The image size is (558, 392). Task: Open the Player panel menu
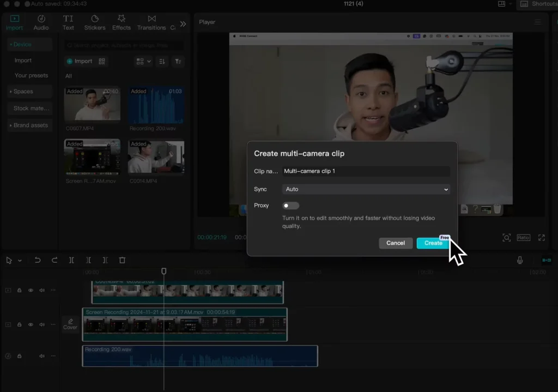(x=537, y=22)
